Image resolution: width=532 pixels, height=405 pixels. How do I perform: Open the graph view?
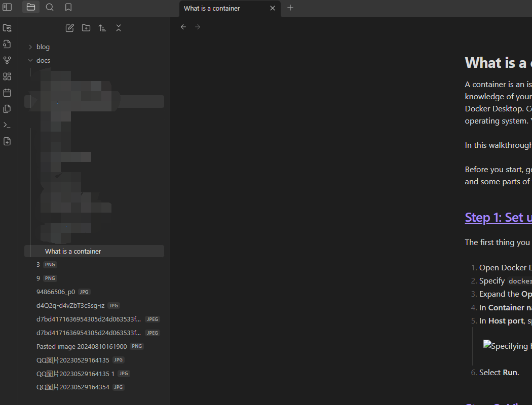click(x=7, y=60)
